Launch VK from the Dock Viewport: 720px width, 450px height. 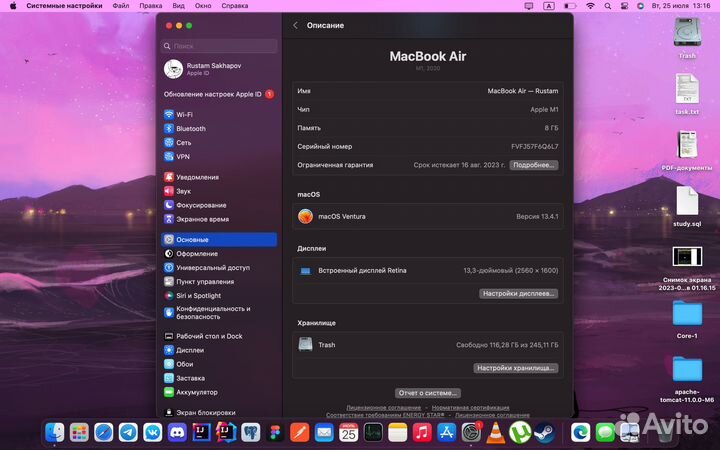click(152, 432)
